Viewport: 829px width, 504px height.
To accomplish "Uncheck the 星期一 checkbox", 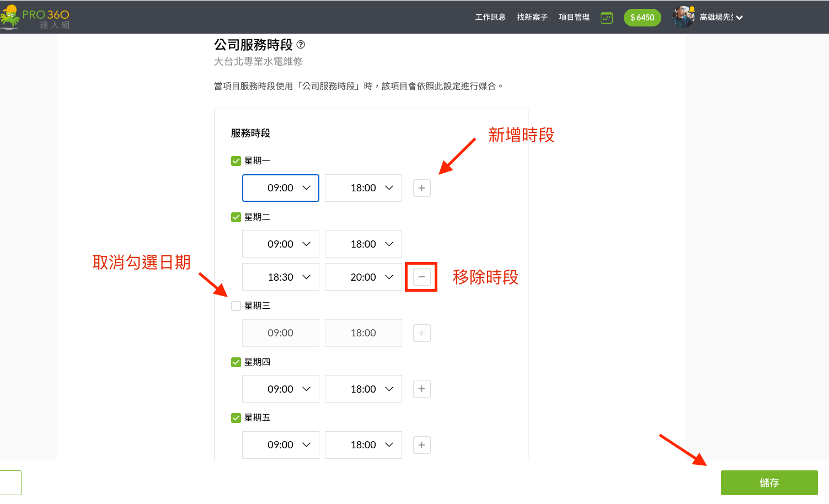I will point(236,161).
